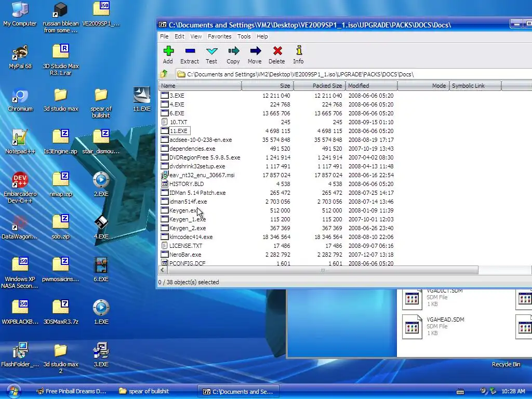The width and height of the screenshot is (532, 399).
Task: Select ls3Engine.zip desktop icon
Action: [61, 142]
